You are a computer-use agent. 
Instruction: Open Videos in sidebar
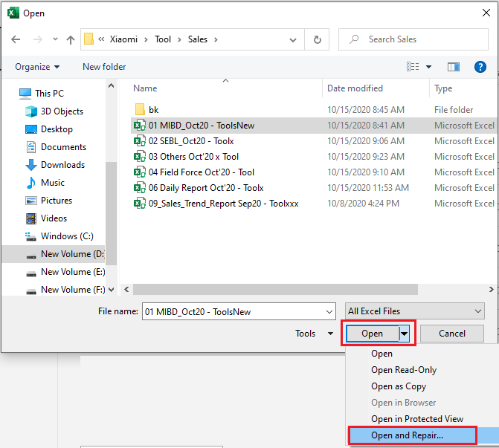point(54,218)
